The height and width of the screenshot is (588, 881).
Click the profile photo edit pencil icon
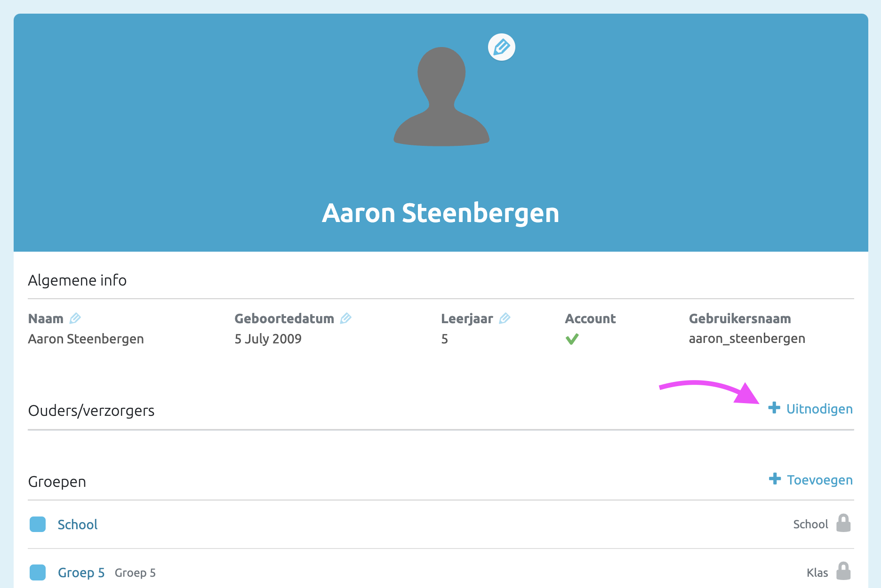click(x=501, y=47)
